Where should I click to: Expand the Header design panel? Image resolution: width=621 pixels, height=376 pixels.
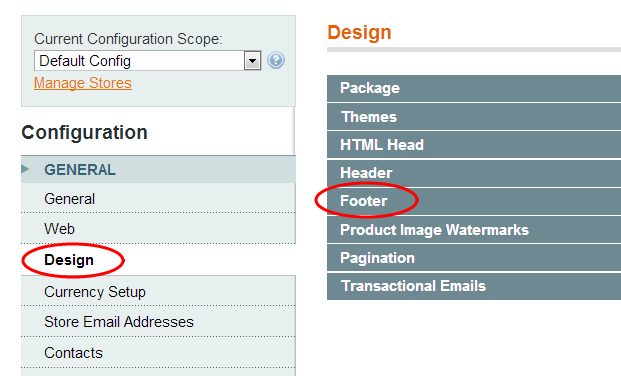pos(474,173)
